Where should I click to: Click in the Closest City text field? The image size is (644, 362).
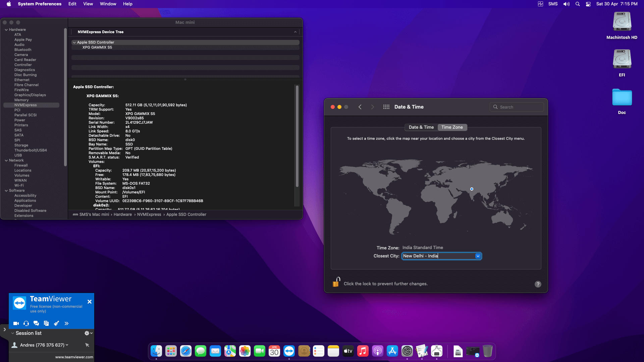438,256
